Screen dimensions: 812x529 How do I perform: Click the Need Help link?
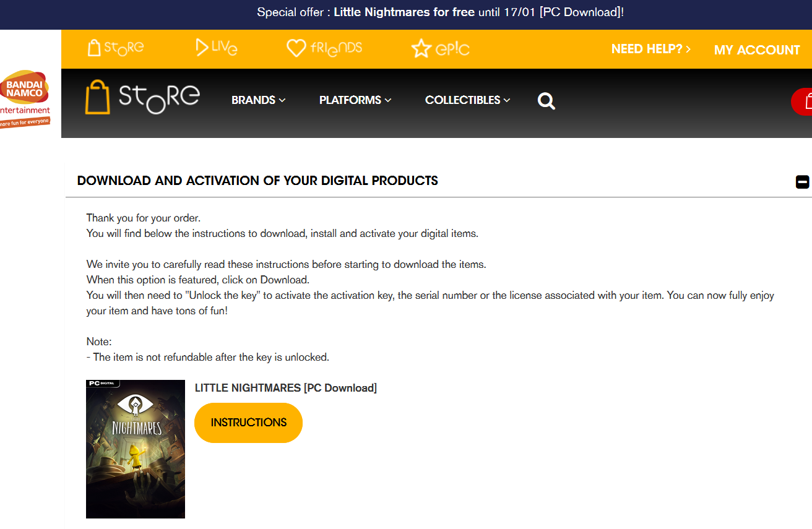click(651, 49)
